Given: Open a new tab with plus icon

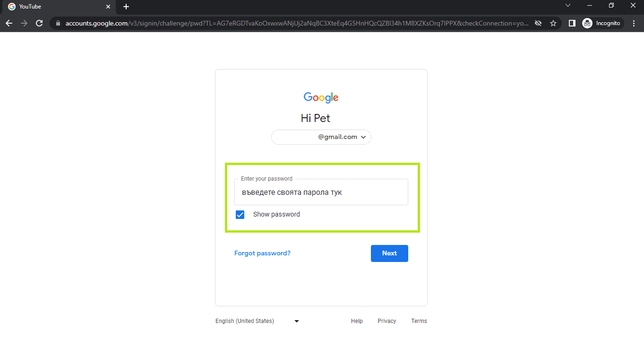Looking at the screenshot, I should (126, 7).
